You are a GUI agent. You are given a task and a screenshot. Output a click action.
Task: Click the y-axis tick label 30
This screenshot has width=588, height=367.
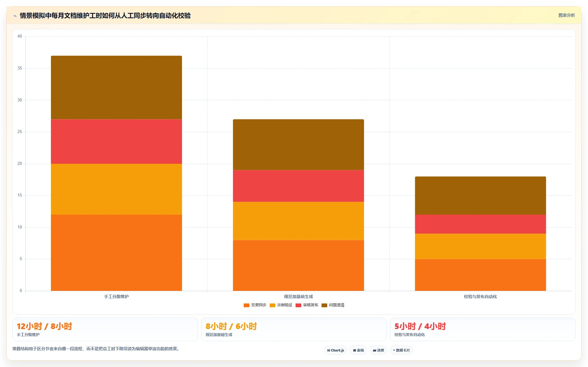point(20,100)
